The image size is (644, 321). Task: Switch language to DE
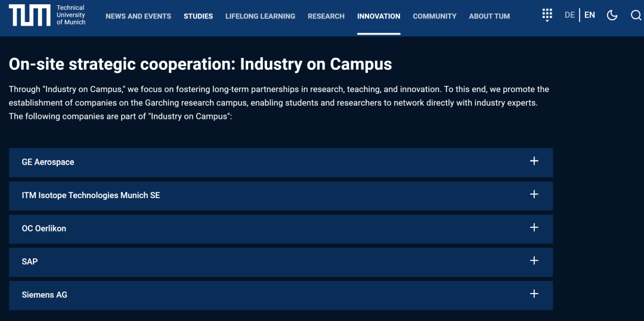569,15
